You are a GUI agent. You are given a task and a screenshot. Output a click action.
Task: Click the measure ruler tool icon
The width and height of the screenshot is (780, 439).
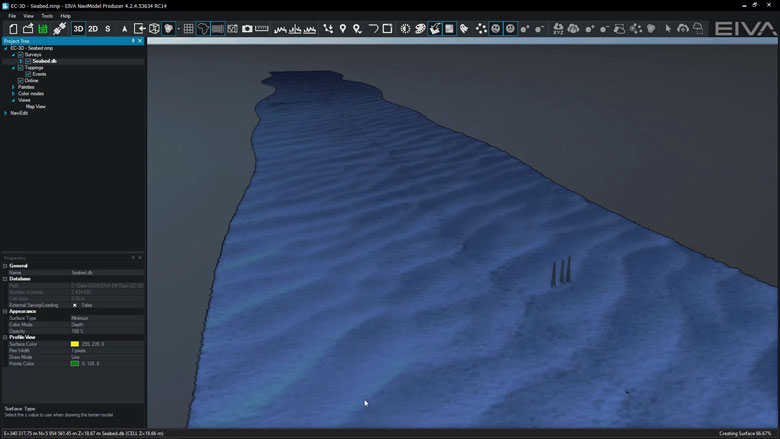262,29
